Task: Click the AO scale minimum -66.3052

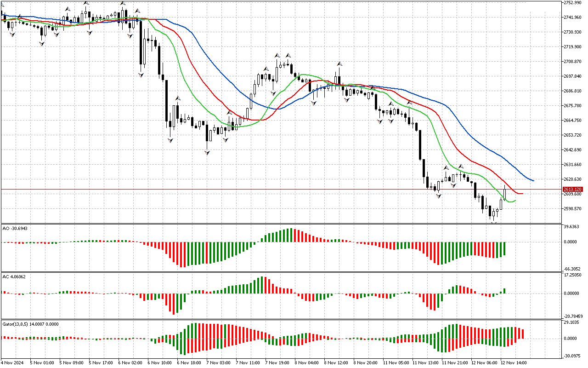Action: pos(572,269)
